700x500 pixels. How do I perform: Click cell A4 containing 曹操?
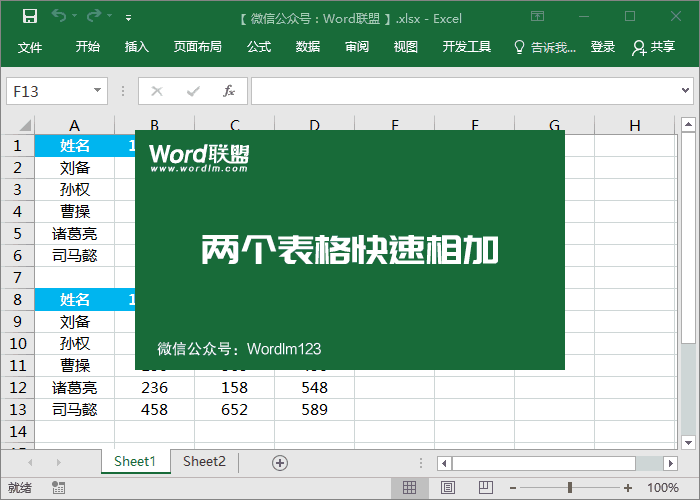[x=75, y=212]
